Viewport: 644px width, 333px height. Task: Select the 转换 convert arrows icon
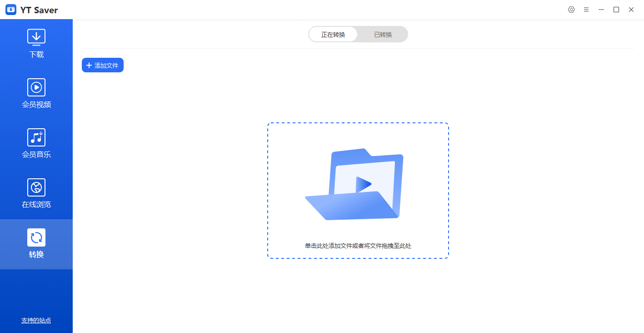36,237
